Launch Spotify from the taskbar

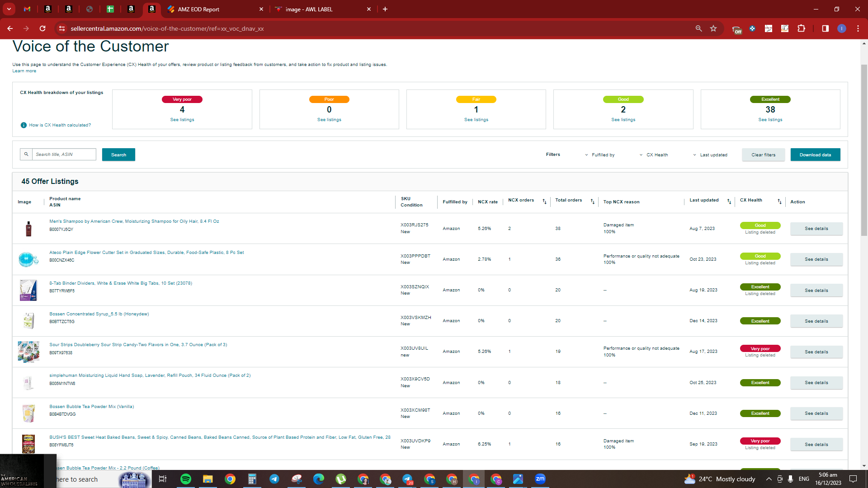tap(186, 479)
